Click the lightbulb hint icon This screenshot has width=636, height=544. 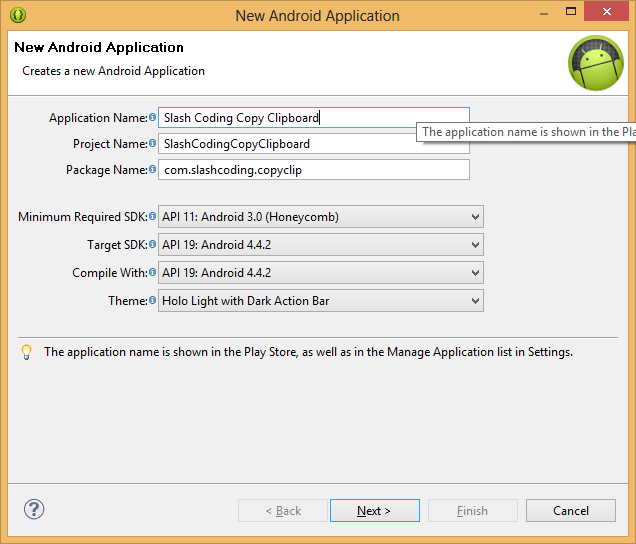(27, 352)
